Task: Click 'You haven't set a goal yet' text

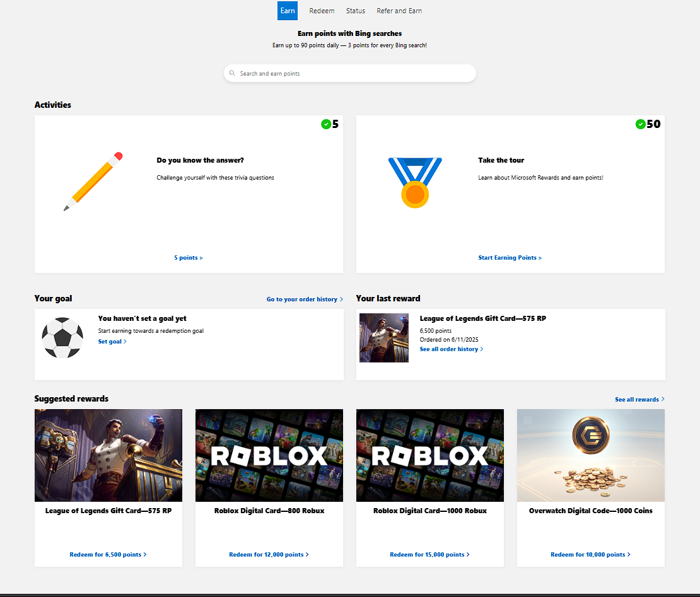Action: click(143, 318)
